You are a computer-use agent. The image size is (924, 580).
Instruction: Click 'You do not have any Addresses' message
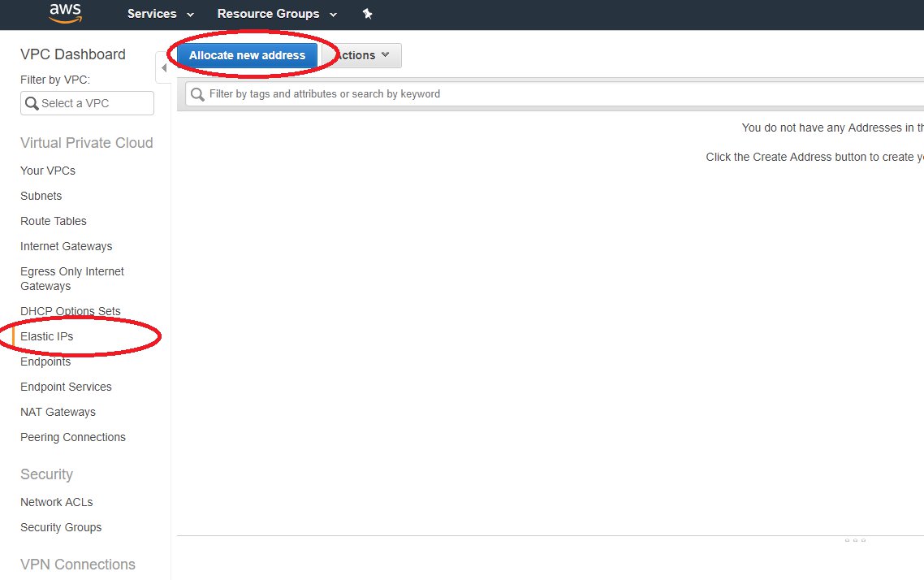[833, 128]
